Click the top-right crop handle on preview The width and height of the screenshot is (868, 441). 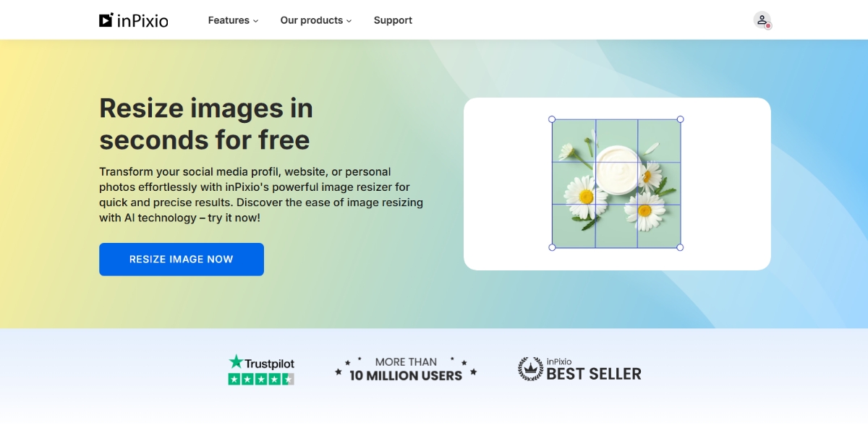(x=680, y=119)
